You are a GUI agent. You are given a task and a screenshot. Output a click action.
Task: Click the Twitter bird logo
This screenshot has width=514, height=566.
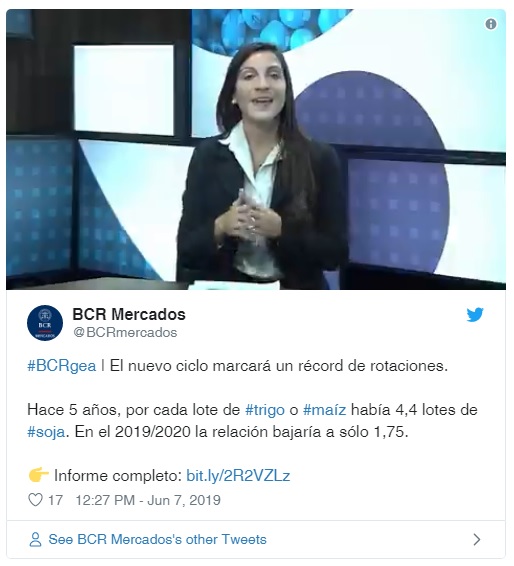[475, 315]
